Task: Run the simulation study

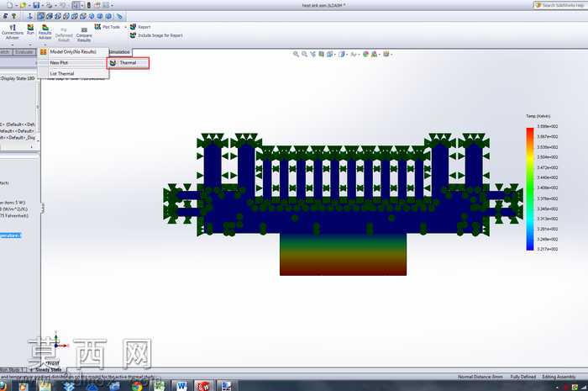Action: 30,30
